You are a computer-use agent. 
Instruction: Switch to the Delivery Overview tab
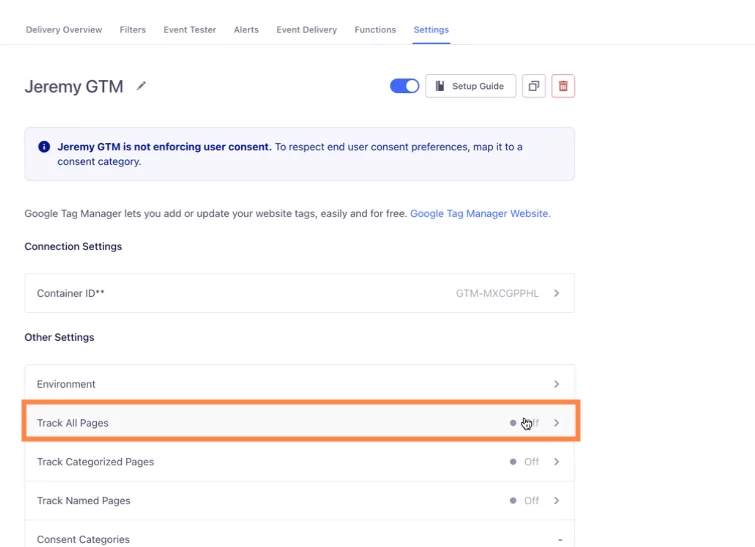(64, 30)
